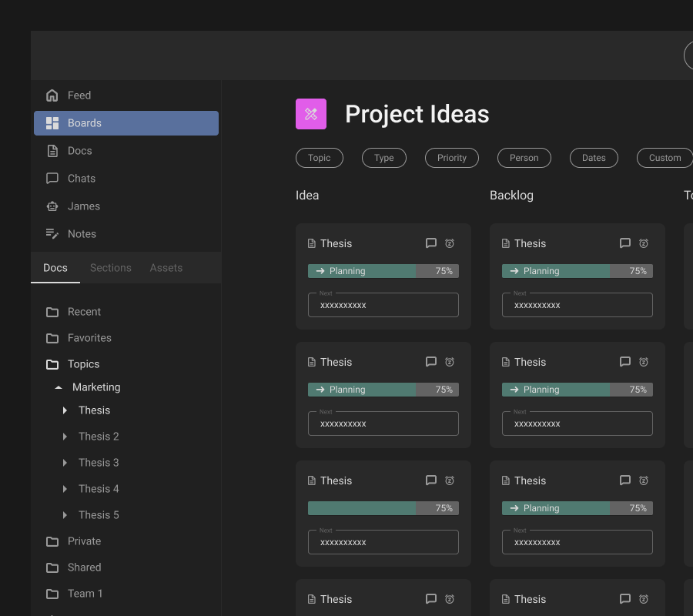The height and width of the screenshot is (616, 693).
Task: Click the Notes pencil-list icon
Action: coord(52,234)
